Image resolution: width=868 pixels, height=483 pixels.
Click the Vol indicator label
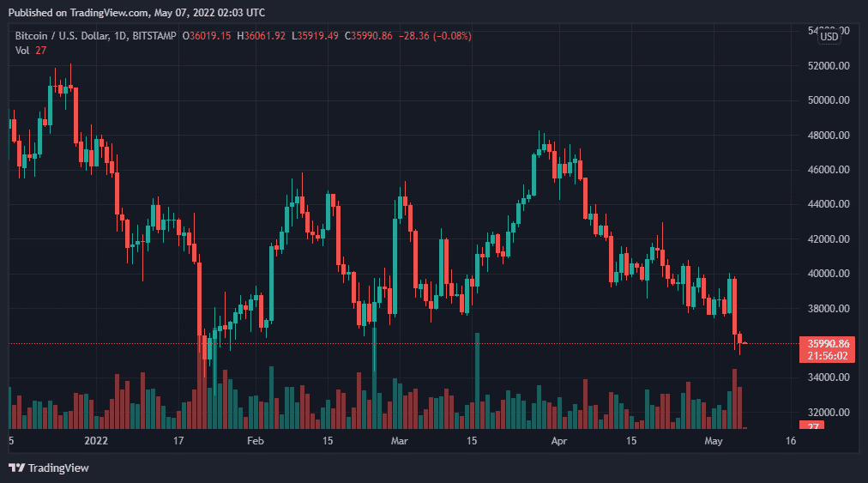(x=22, y=51)
